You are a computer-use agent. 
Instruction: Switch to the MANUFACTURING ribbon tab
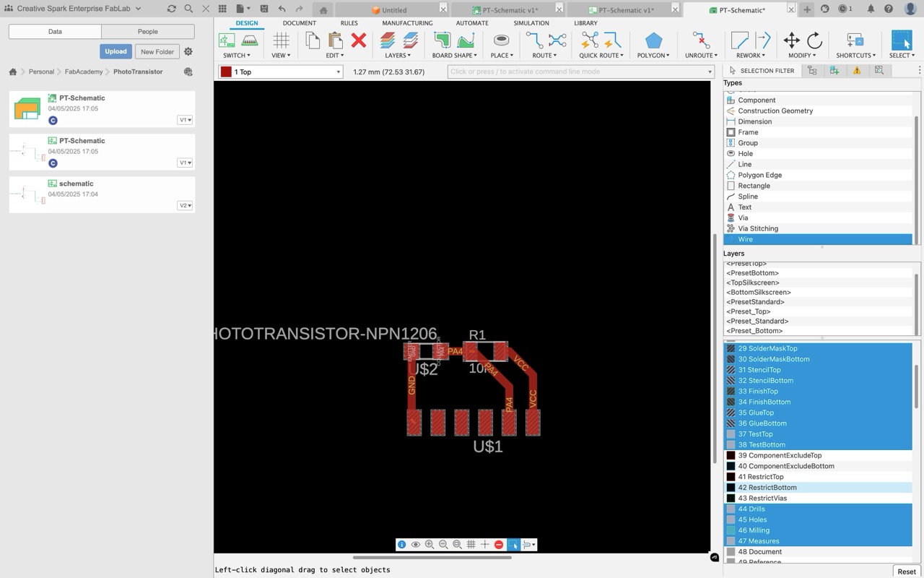[407, 23]
